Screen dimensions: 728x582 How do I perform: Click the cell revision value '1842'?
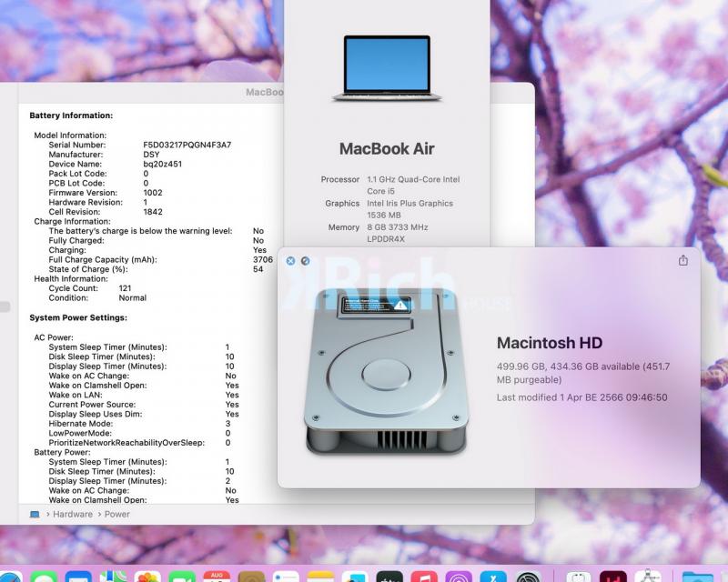[x=153, y=212]
